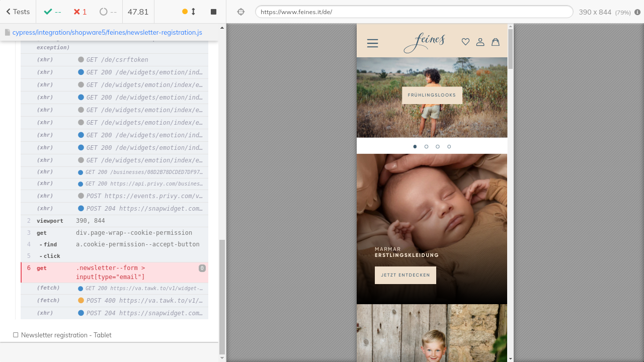Viewport: 644px width, 362px height.
Task: Open the shopping bag cart icon
Action: [x=495, y=42]
